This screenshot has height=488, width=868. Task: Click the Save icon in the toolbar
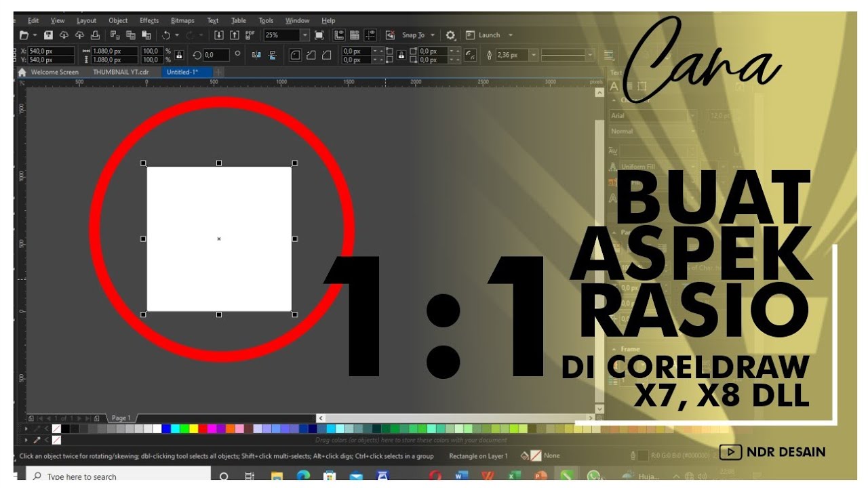pyautogui.click(x=49, y=35)
